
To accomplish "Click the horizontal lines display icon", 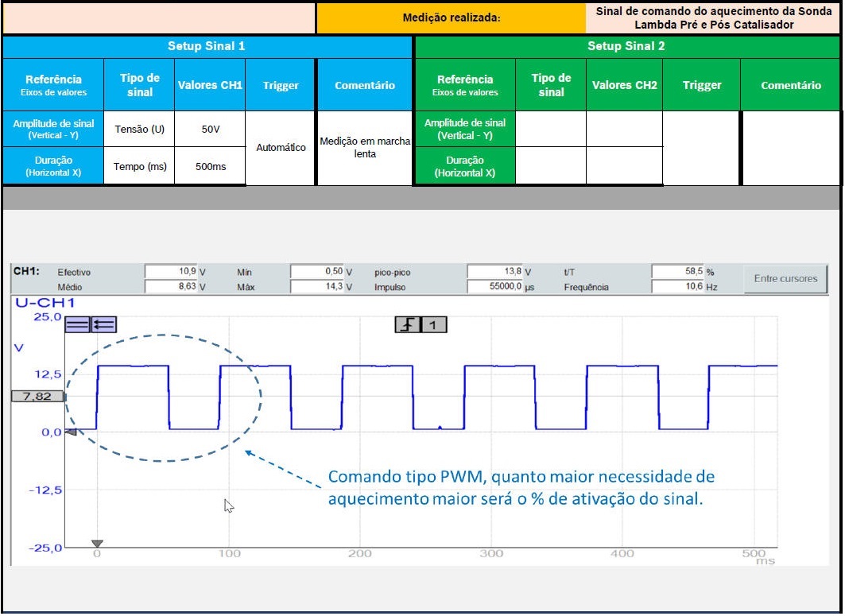I will coord(77,323).
